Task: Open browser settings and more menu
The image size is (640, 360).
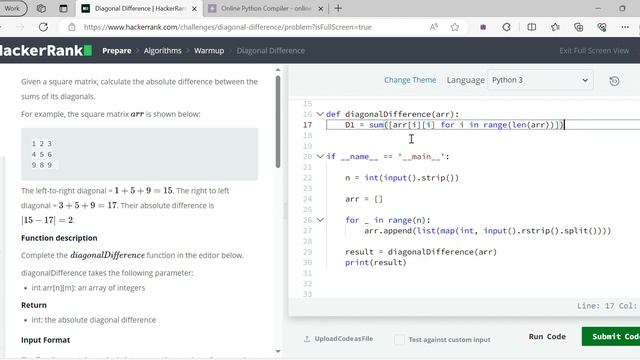Action: [625, 27]
